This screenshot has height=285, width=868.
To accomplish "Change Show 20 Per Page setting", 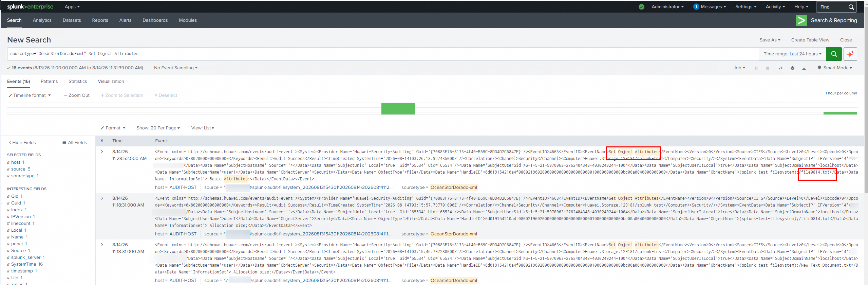I will click(158, 128).
